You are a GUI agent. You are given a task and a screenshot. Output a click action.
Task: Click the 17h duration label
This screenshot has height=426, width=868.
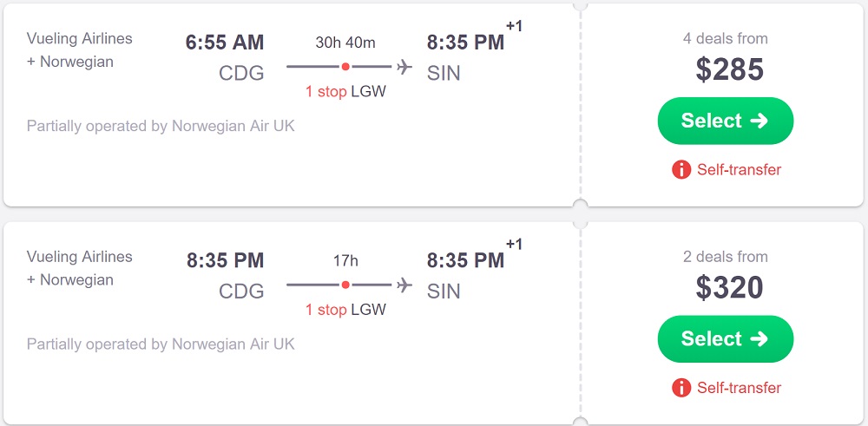pos(345,260)
